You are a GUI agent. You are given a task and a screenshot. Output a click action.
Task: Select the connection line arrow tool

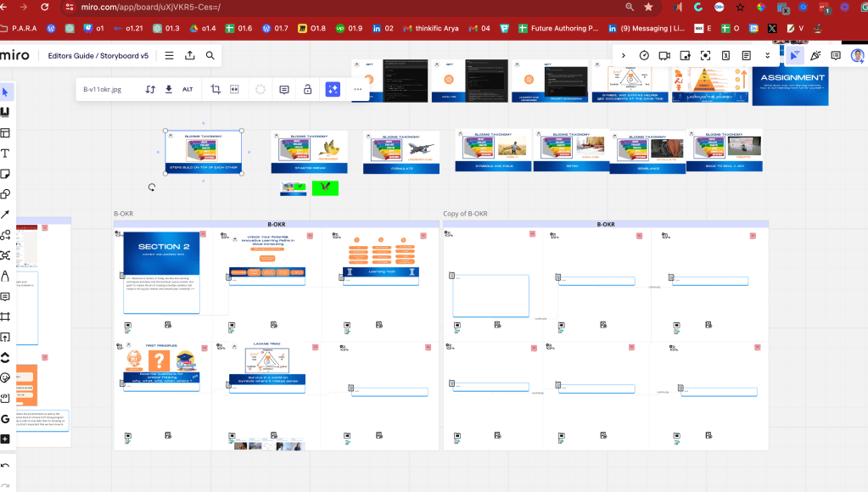(5, 215)
